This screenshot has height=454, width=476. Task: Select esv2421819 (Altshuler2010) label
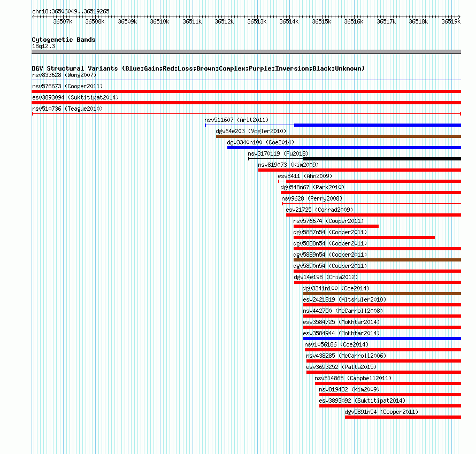coord(344,299)
